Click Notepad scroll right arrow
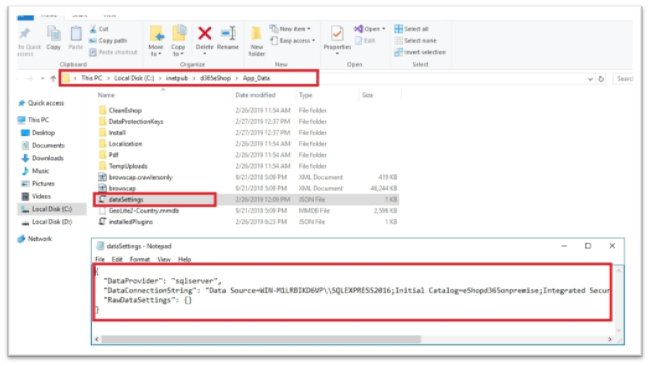 coord(610,339)
